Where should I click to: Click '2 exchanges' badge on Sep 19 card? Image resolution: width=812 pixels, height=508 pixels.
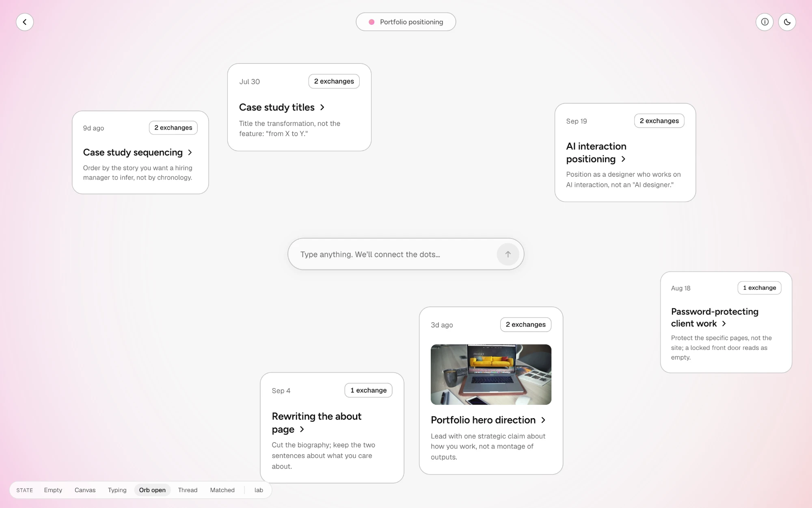(659, 121)
